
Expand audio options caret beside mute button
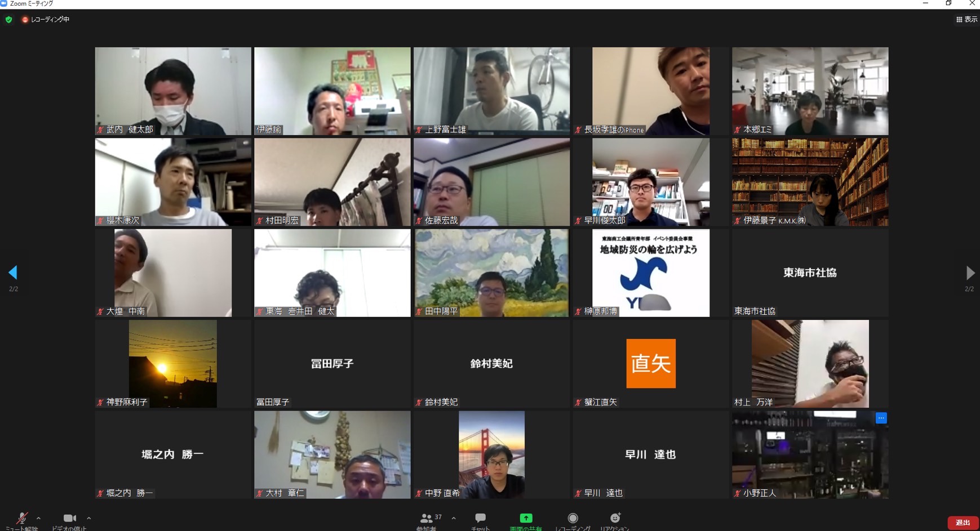(38, 519)
